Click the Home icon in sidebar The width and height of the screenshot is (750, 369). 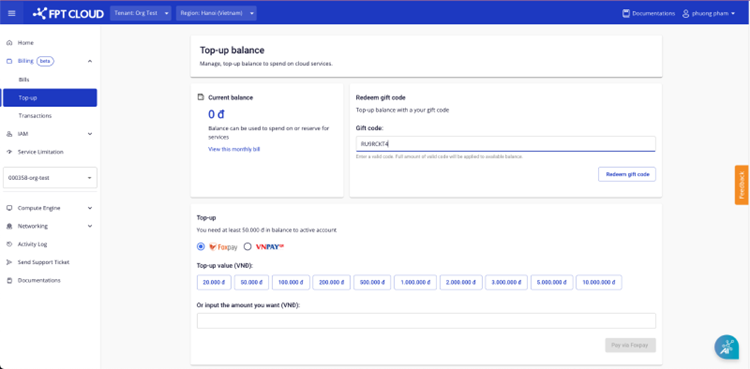click(x=9, y=43)
